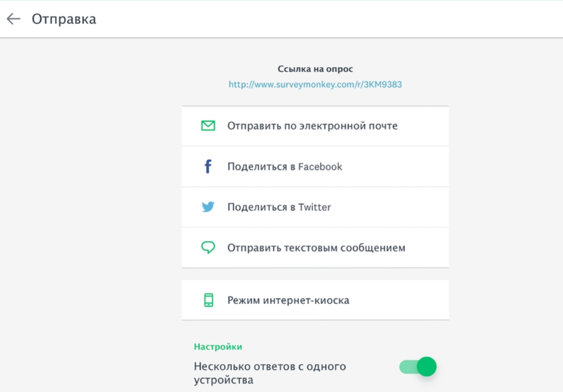Click the back arrow next to Отправка
This screenshot has width=563, height=392.
click(x=13, y=19)
